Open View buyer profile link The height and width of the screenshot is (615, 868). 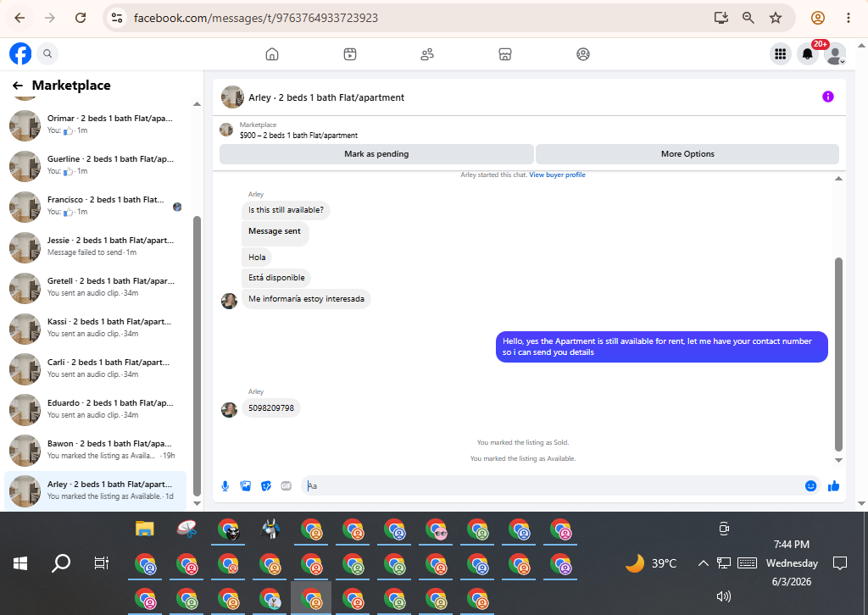557,175
